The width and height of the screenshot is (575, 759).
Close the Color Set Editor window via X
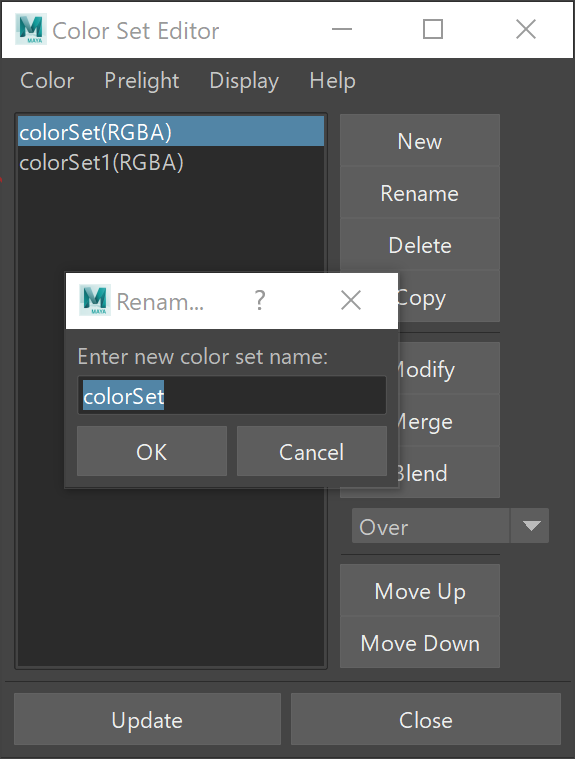[x=526, y=29]
